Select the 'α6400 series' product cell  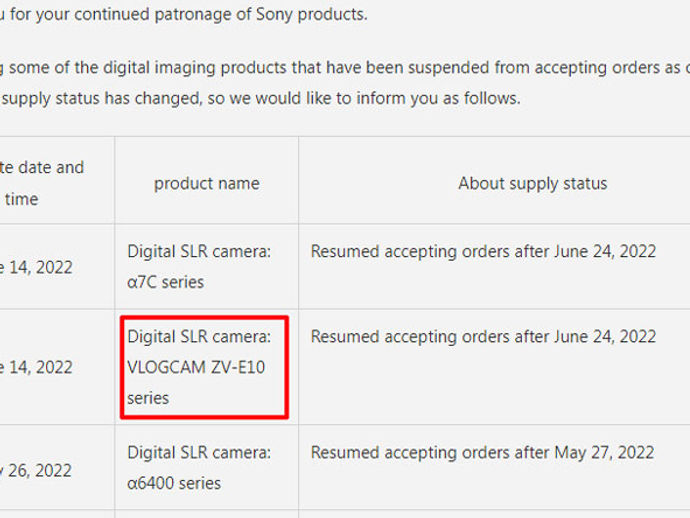174,483
